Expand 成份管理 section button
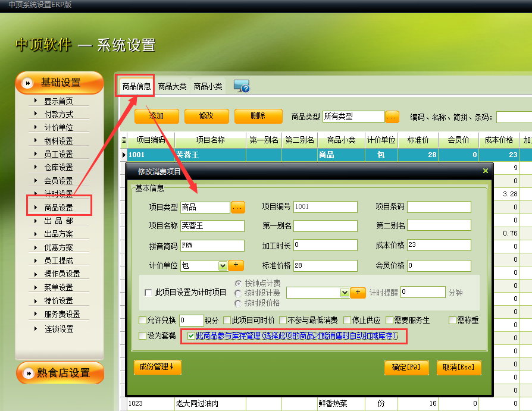This screenshot has width=532, height=411. (x=158, y=367)
